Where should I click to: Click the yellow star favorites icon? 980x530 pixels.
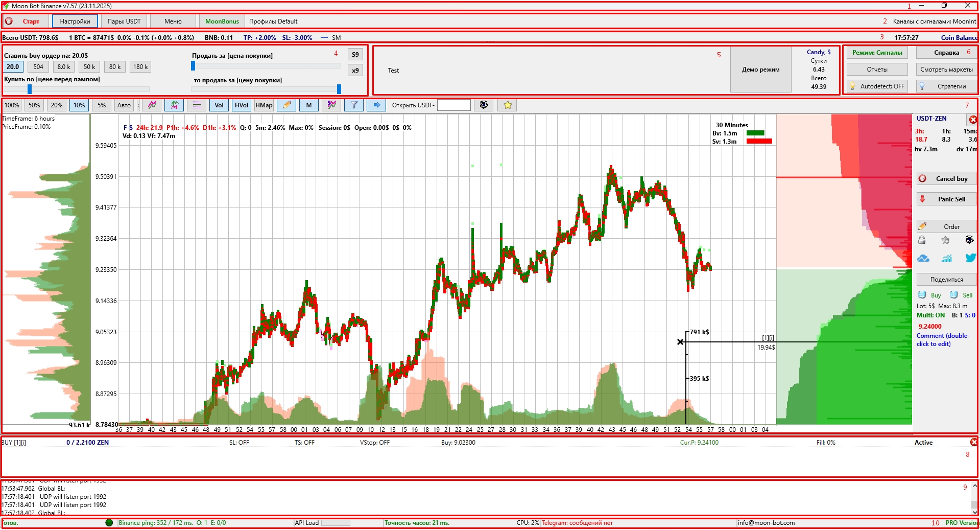(507, 105)
